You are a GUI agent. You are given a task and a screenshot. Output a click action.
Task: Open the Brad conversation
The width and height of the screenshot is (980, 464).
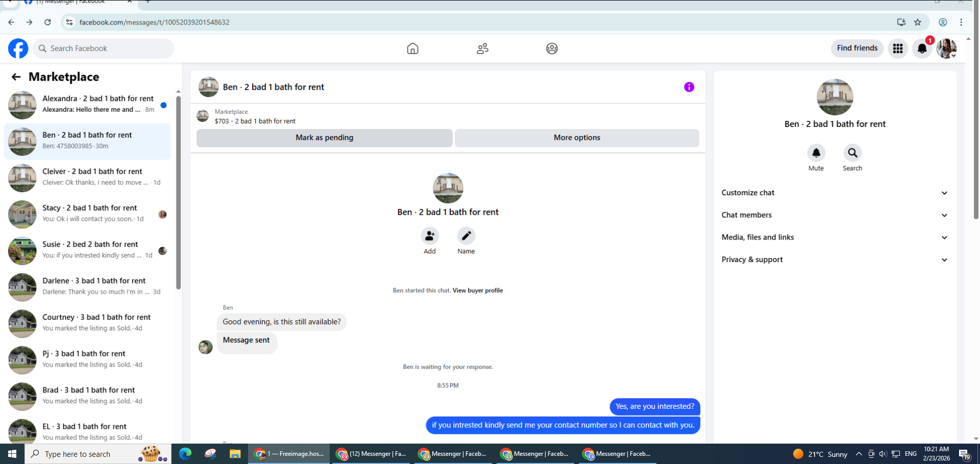(x=87, y=397)
